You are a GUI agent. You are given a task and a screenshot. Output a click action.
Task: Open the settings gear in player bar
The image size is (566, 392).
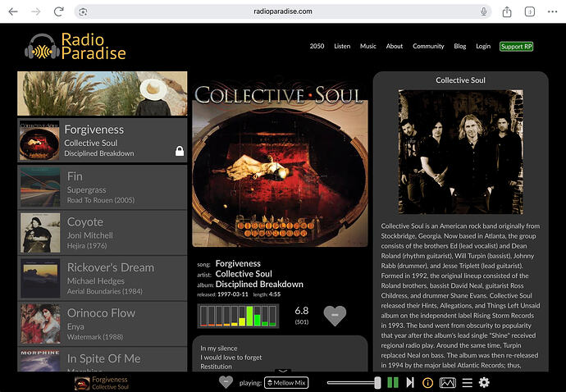tap(484, 383)
